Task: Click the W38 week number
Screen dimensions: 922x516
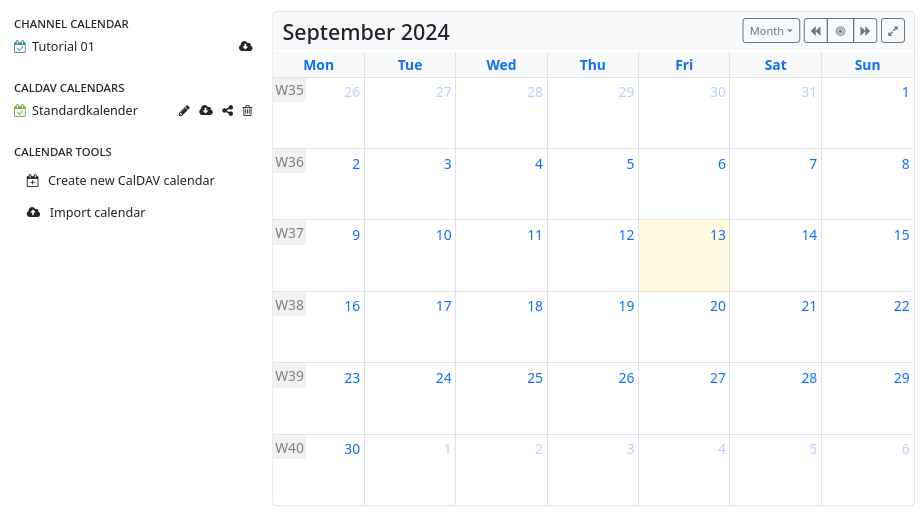Action: [x=289, y=305]
